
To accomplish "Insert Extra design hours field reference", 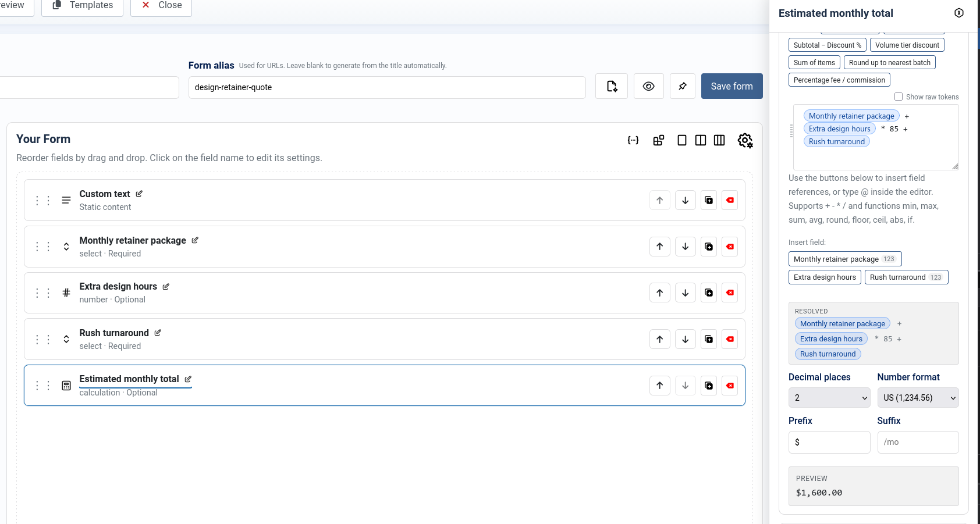I will (x=825, y=277).
